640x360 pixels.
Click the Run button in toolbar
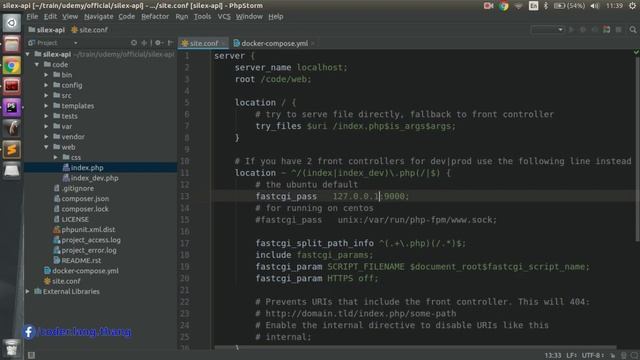point(571,30)
